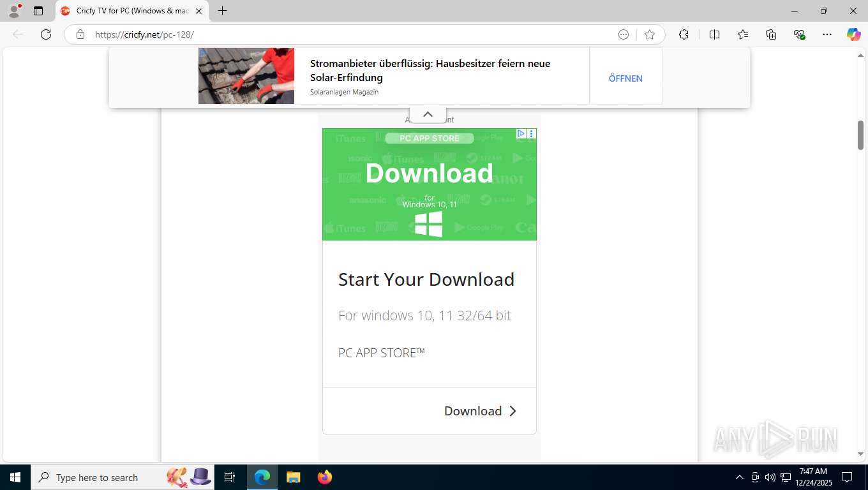This screenshot has width=868, height=490.
Task: Click the scrollbar up arrow
Action: [860, 56]
